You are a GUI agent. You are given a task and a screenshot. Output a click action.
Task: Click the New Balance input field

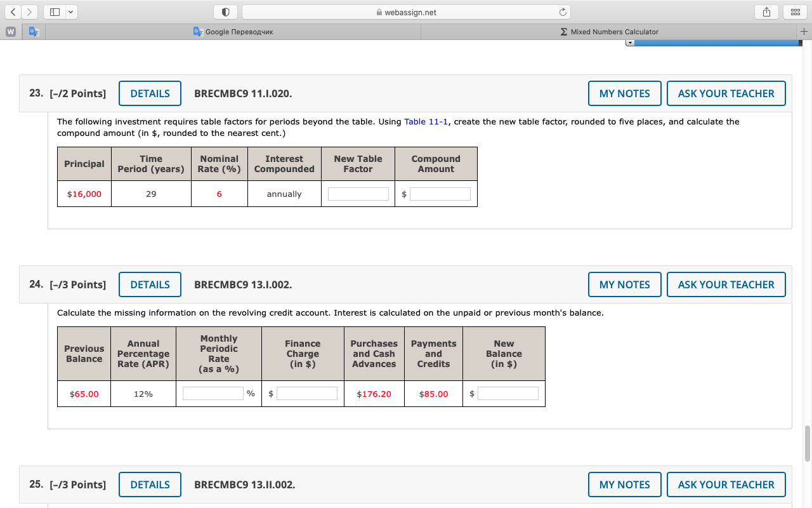pyautogui.click(x=508, y=394)
